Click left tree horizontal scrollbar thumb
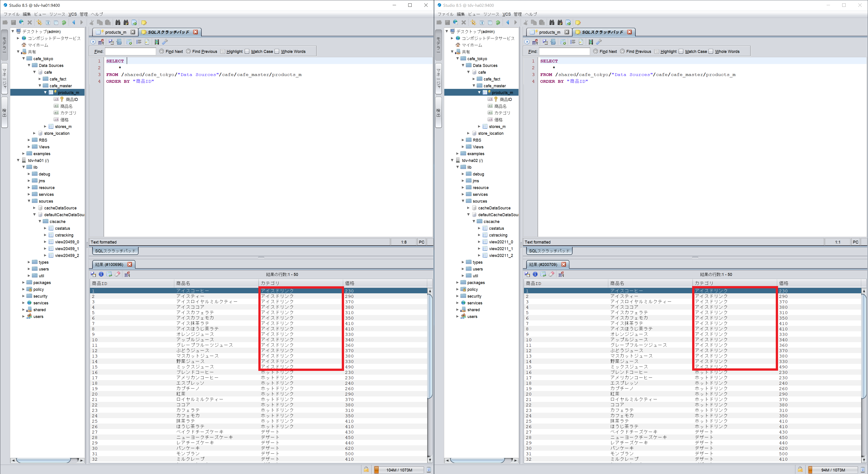This screenshot has width=868, height=474. coord(43,460)
